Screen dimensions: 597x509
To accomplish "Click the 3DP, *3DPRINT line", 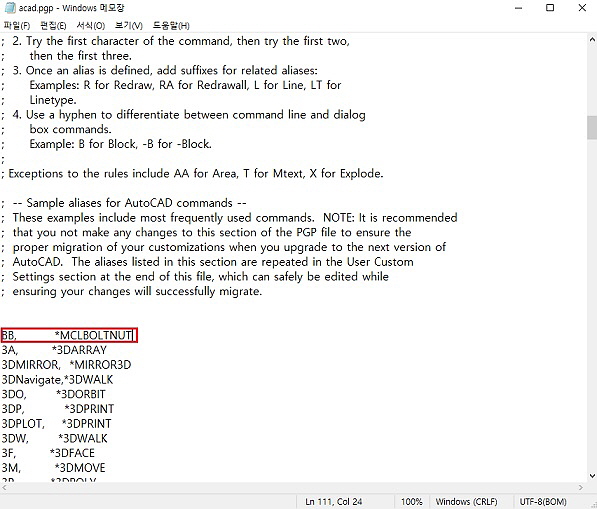I will coord(58,409).
